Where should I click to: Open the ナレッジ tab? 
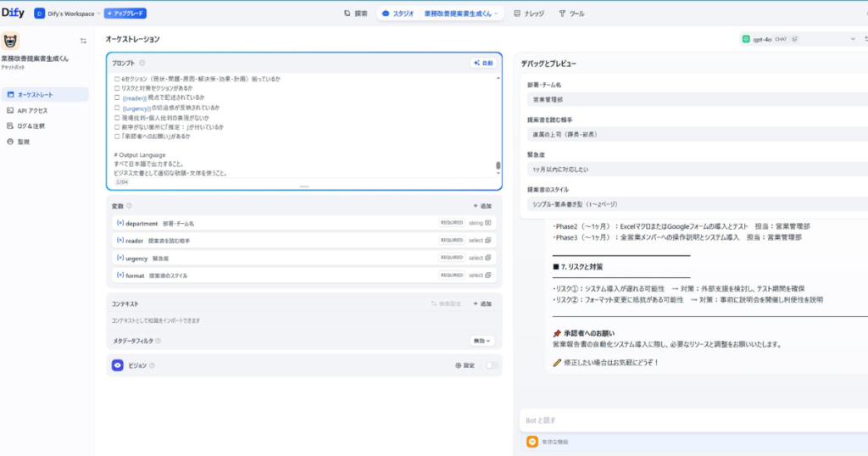click(x=529, y=14)
